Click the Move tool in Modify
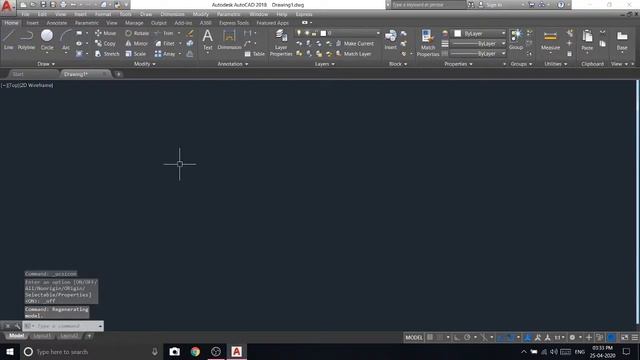The width and height of the screenshot is (640, 360). click(106, 33)
